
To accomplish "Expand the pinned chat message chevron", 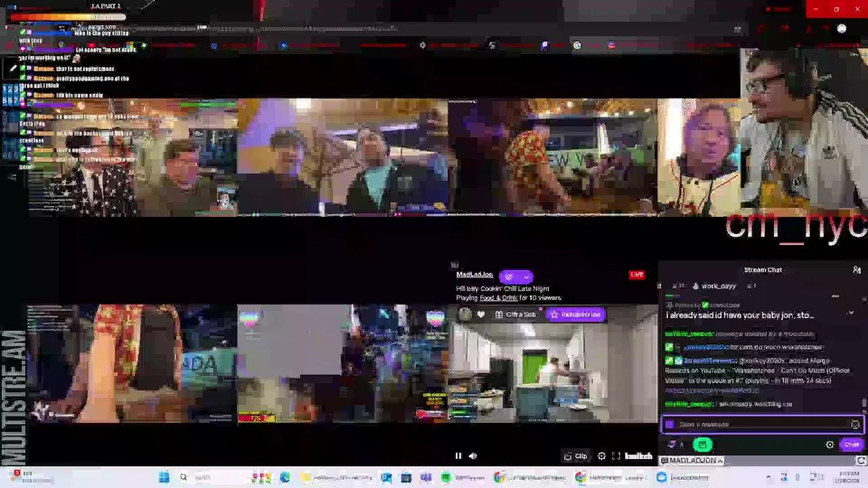I will click(x=851, y=313).
